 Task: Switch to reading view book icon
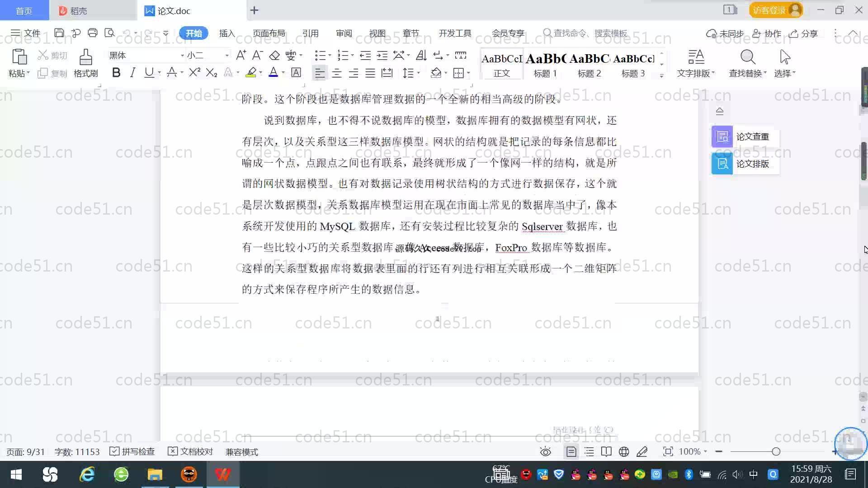click(606, 451)
